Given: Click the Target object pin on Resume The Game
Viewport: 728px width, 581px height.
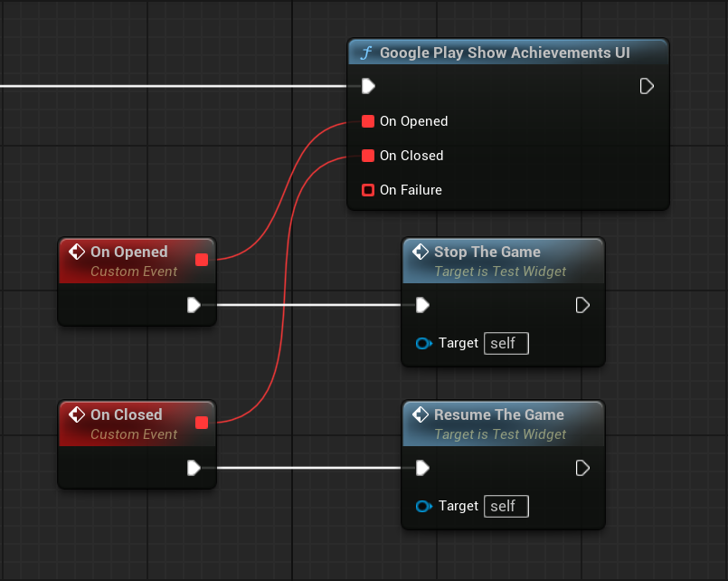Looking at the screenshot, I should (x=423, y=506).
